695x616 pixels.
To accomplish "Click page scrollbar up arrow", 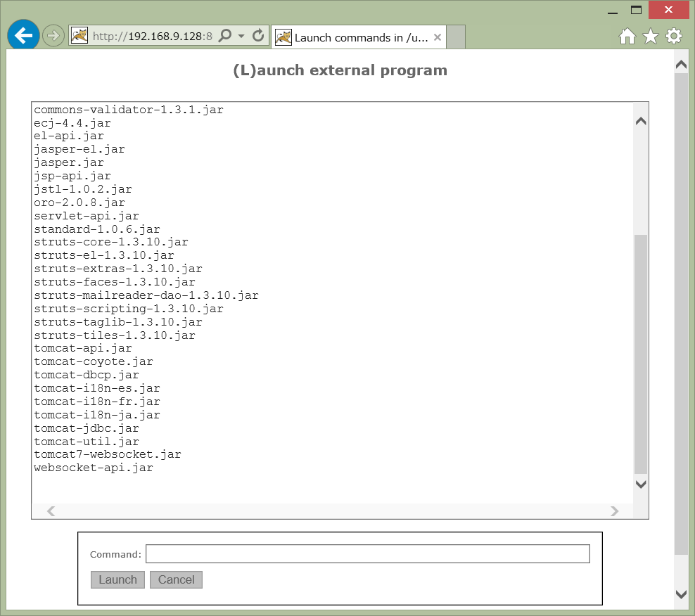I will coord(681,65).
